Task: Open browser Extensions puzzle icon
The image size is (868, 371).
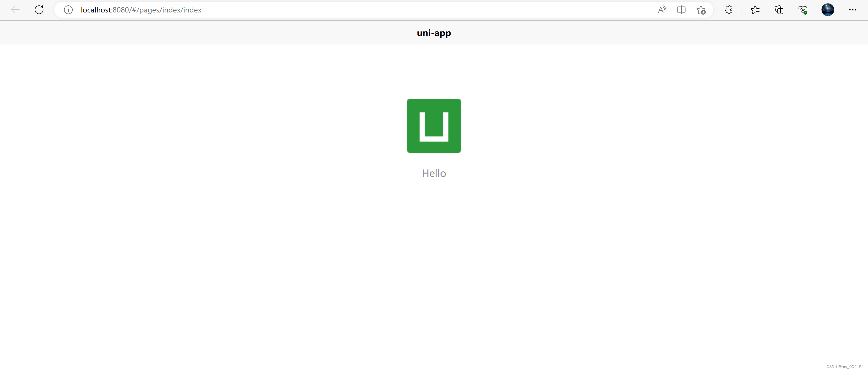Action: pos(729,10)
